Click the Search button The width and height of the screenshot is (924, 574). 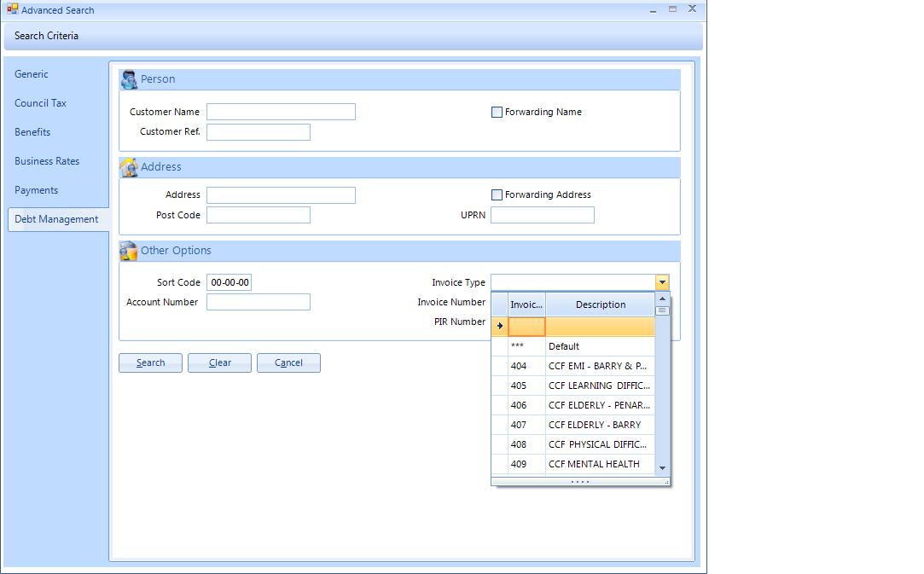[150, 363]
